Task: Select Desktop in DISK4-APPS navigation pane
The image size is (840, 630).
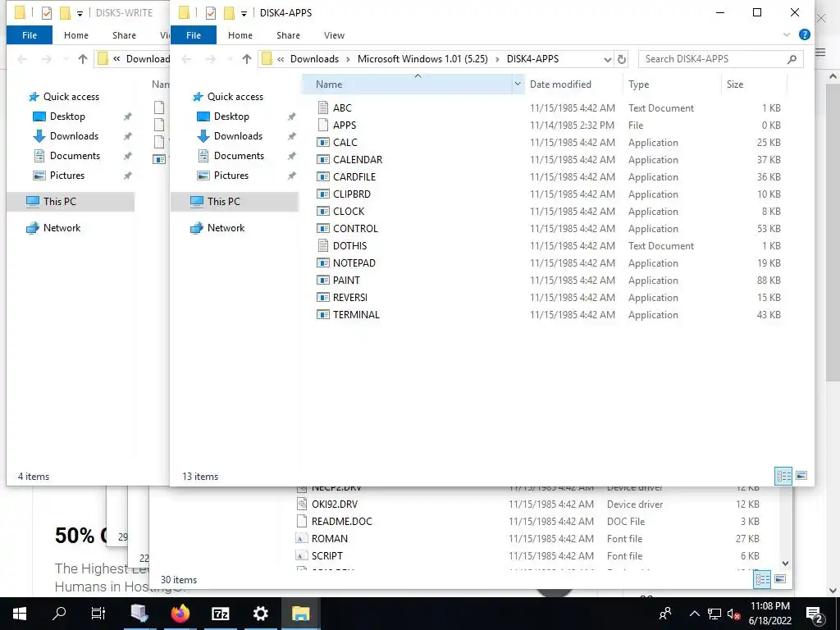Action: coord(231,116)
